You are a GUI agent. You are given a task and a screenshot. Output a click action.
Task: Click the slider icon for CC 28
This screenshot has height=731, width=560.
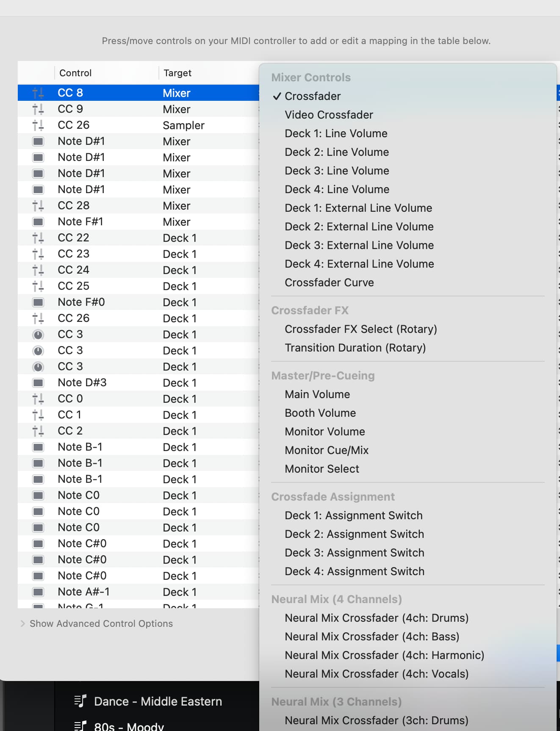38,206
